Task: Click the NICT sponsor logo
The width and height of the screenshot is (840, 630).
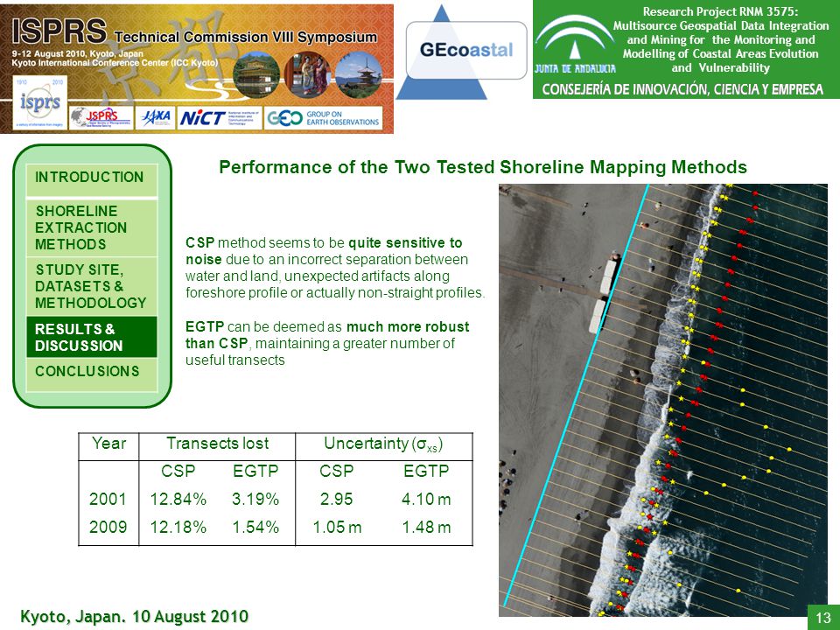Action: (219, 117)
